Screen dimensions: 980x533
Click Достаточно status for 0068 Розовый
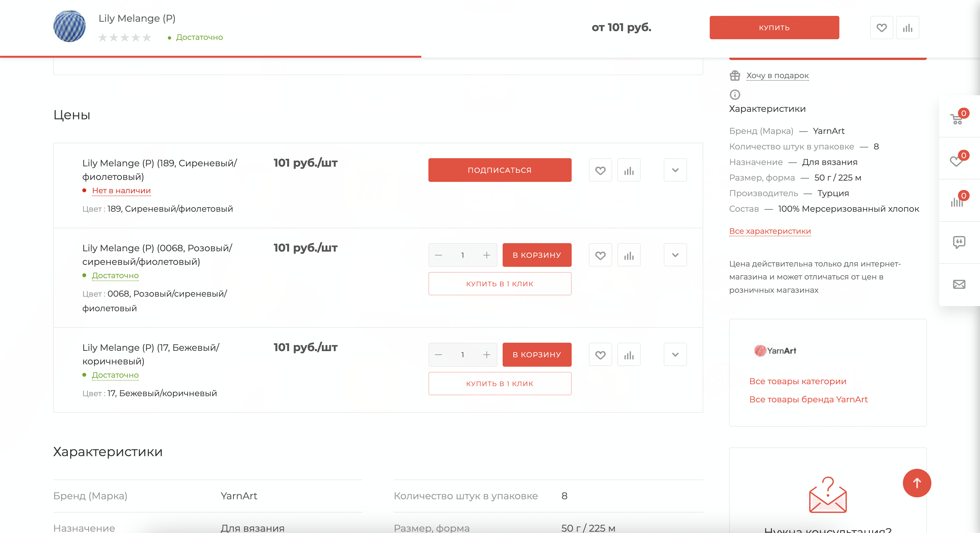pyautogui.click(x=115, y=275)
